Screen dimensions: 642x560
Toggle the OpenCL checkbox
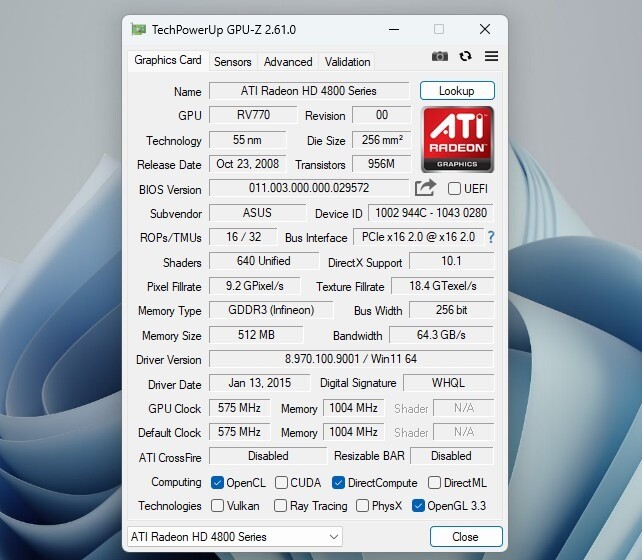click(217, 483)
